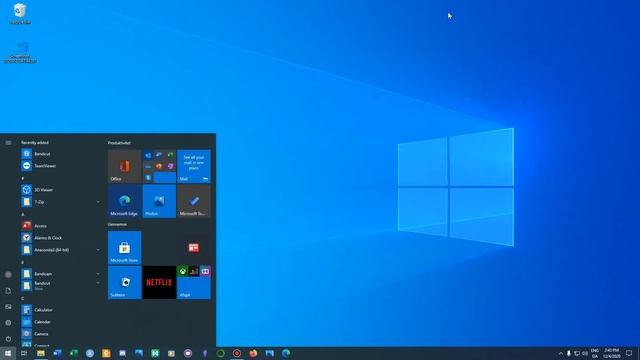Open Calendar from the app list
Viewport: 640px width, 360px height.
tap(61, 322)
